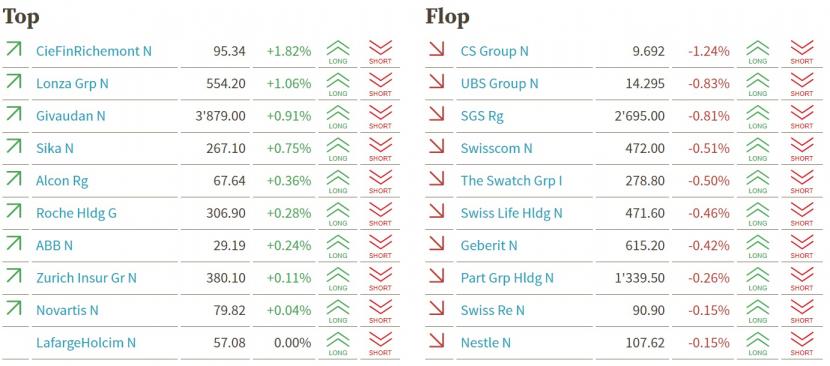Open Zurich Insur Gr N link
Image resolution: width=830 pixels, height=366 pixels.
(x=86, y=278)
